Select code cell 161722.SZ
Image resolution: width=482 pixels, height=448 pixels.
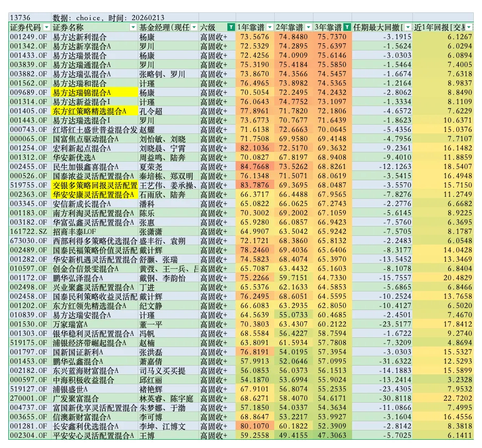pyautogui.click(x=30, y=232)
